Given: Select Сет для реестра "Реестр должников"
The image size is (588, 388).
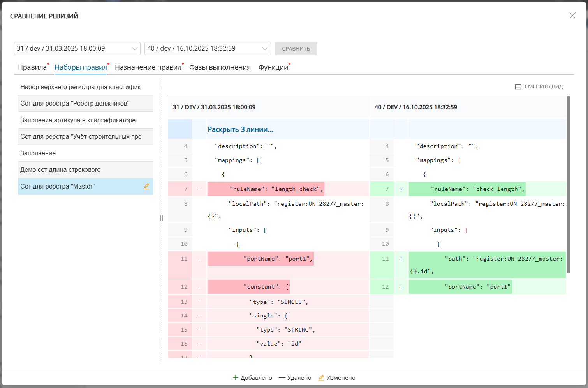Looking at the screenshot, I should coord(75,104).
